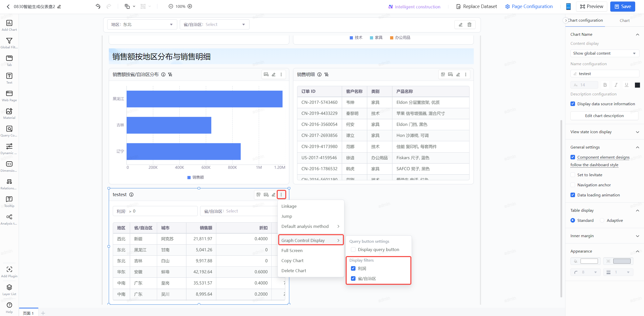Collapse General settings section
This screenshot has height=316, width=644.
[637, 147]
